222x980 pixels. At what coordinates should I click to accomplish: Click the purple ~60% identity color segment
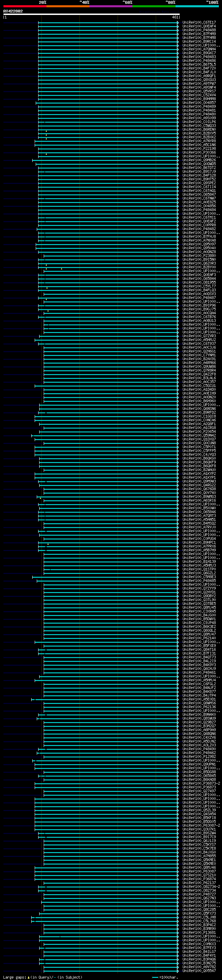click(x=111, y=6)
